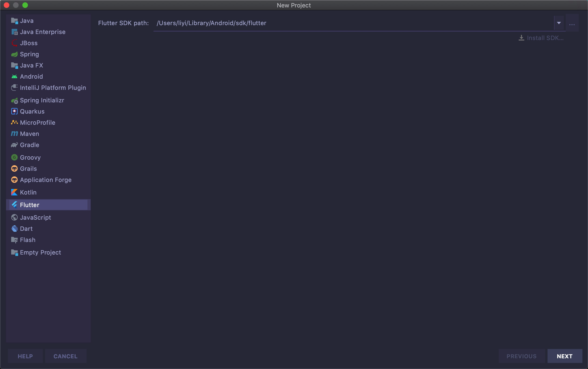588x369 pixels.
Task: Open the Quarkus project wizard
Action: (x=32, y=111)
